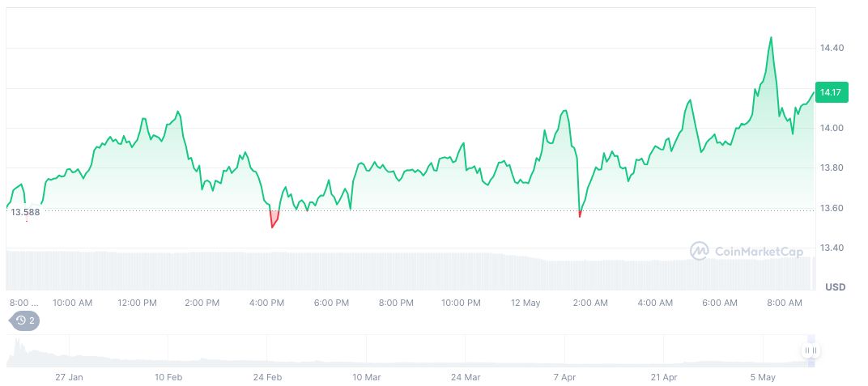Jump to 27 Jan in range navigator
Screen dimensions: 868x386
click(x=70, y=377)
